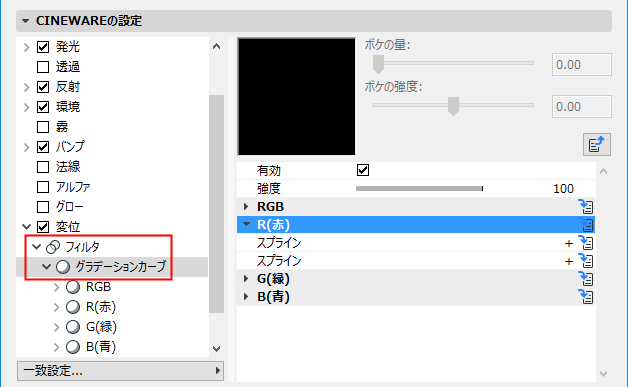This screenshot has height=387, width=628.
Task: Click the ボケの強度 slider handle
Action: pos(453,106)
